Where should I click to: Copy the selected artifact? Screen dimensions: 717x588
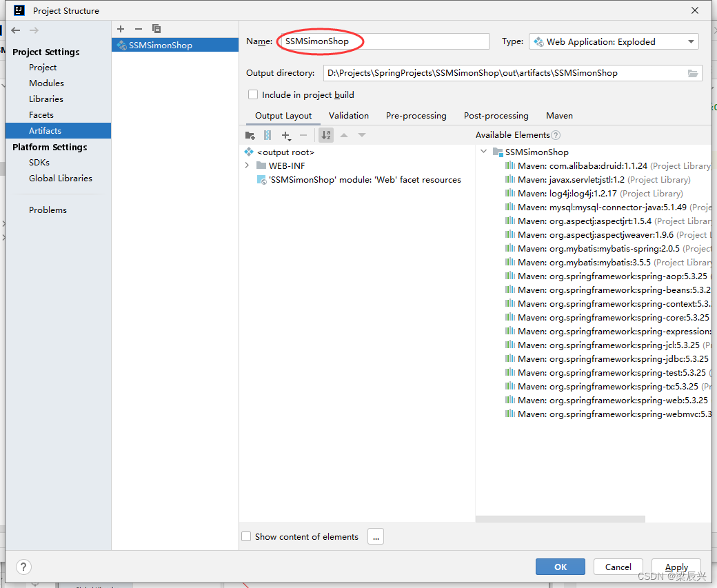click(x=156, y=29)
